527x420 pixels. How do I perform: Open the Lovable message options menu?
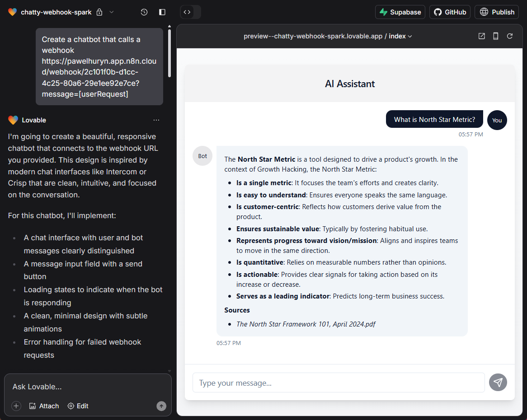click(156, 120)
